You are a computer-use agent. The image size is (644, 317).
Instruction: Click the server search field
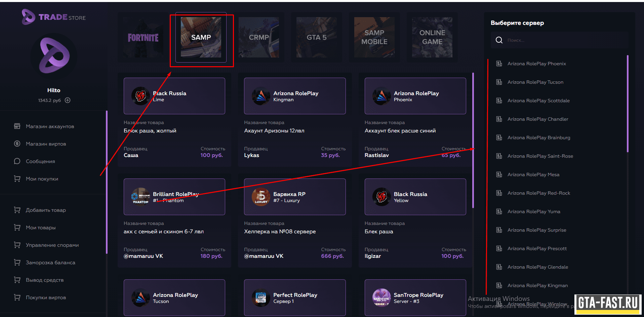[559, 40]
